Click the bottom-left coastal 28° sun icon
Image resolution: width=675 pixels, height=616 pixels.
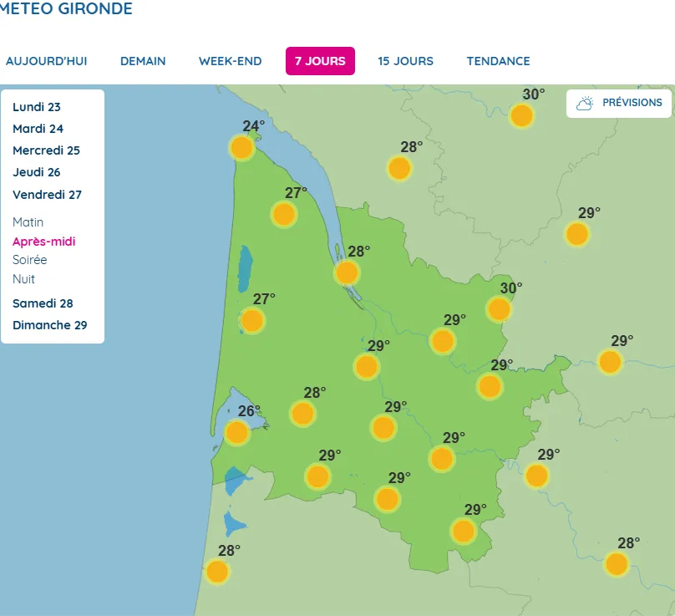pos(217,572)
